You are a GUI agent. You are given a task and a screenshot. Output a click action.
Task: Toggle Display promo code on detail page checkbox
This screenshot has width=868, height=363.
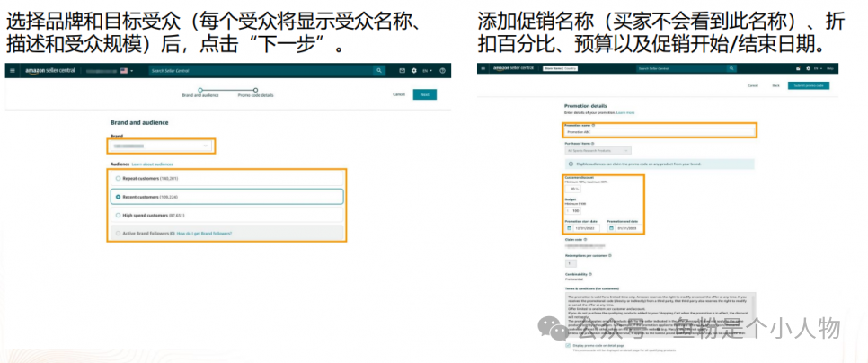point(568,345)
